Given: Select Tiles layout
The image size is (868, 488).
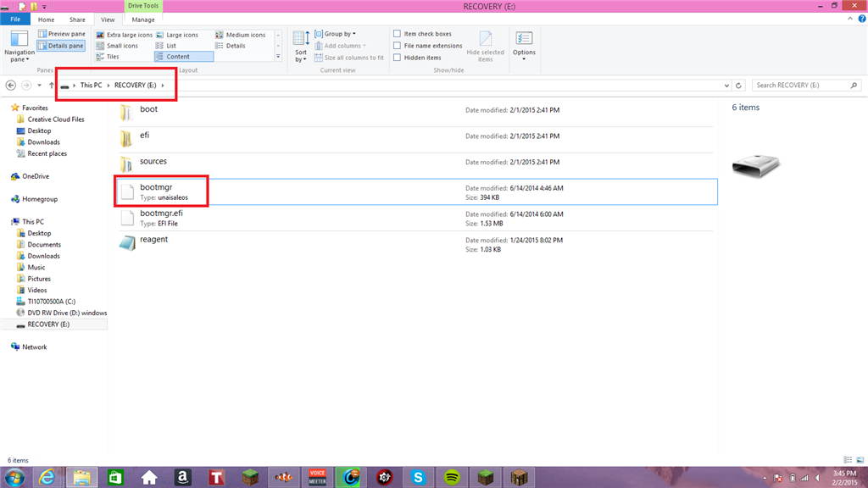Looking at the screenshot, I should (108, 57).
